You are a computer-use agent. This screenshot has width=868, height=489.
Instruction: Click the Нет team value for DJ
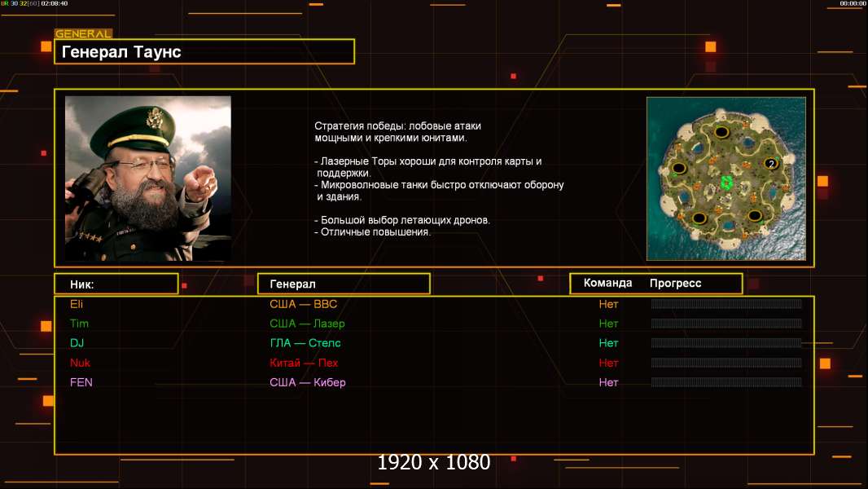pyautogui.click(x=608, y=343)
